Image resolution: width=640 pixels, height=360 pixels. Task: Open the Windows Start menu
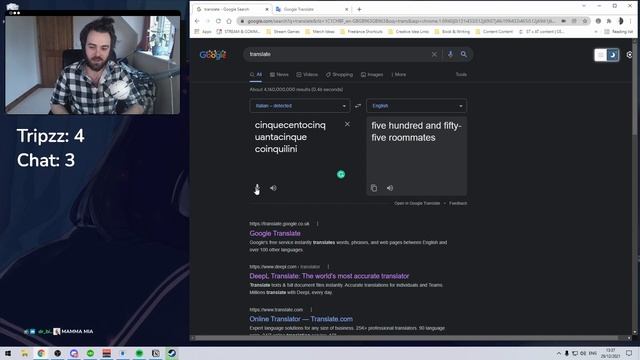[x=8, y=353]
